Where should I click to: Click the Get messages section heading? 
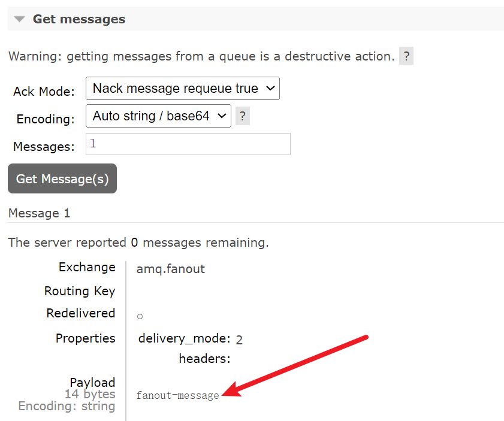click(79, 19)
